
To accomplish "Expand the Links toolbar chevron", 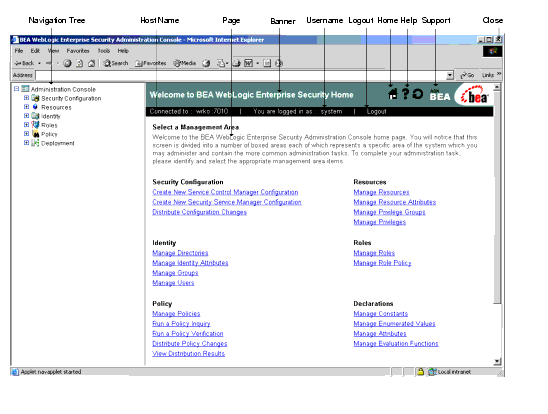I will click(x=499, y=74).
